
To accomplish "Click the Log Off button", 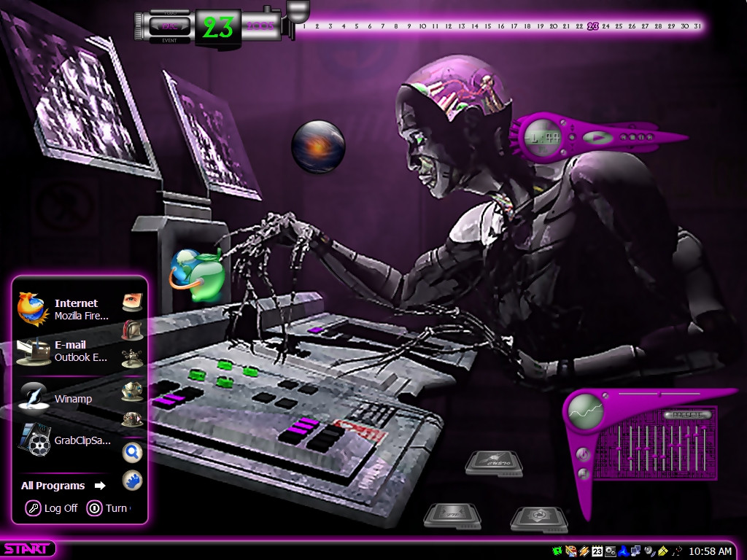I will [52, 508].
